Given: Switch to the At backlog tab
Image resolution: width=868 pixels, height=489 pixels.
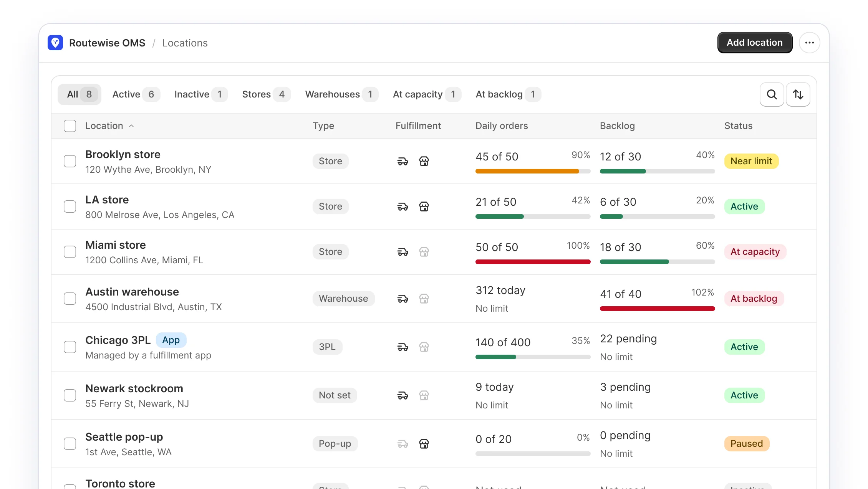Looking at the screenshot, I should click(x=508, y=94).
